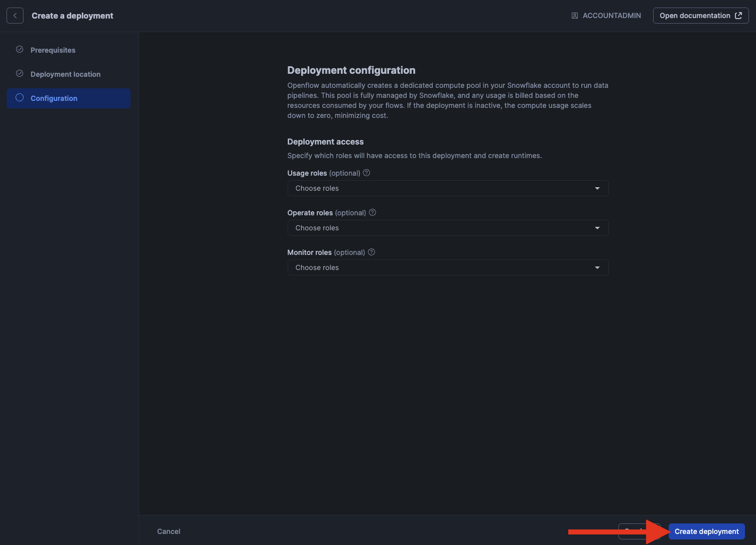Click the back arrow button
This screenshot has height=545, width=756.
15,16
